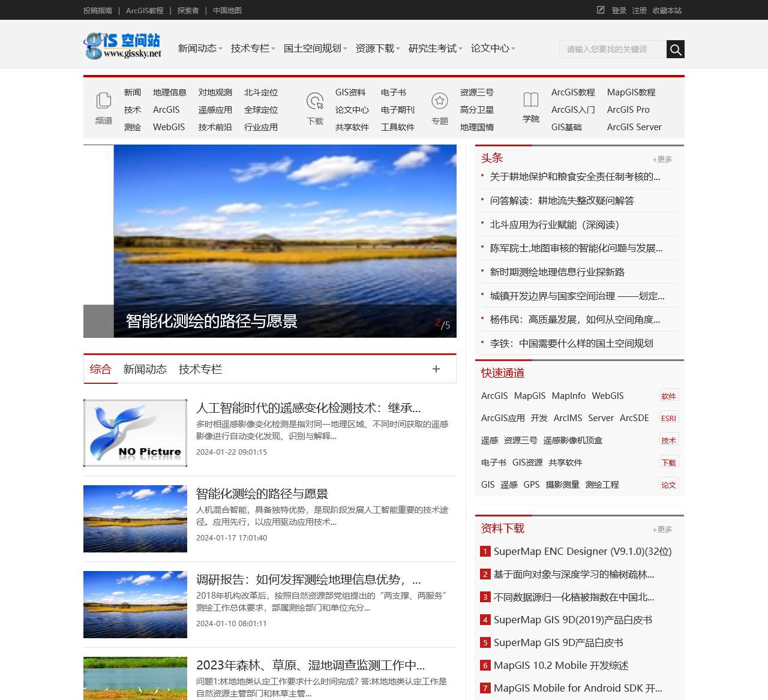The height and width of the screenshot is (700, 768).
Task: Click the 频道 pages icon in navigation strip
Action: pos(103,101)
